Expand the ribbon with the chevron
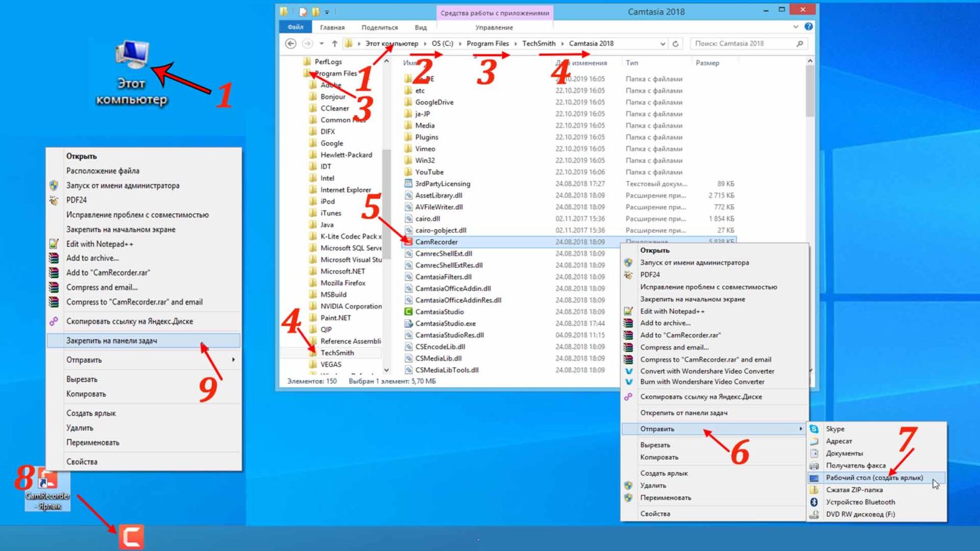Screen dimensions: 980x551 tap(796, 27)
